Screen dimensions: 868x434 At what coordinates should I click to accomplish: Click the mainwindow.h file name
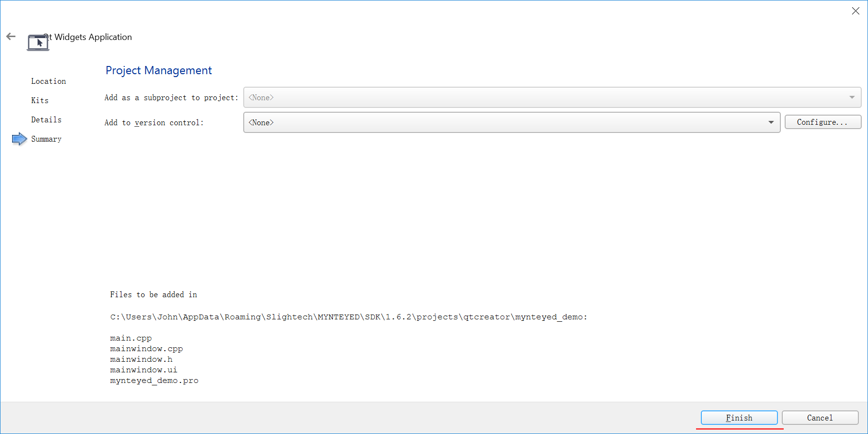tap(141, 359)
